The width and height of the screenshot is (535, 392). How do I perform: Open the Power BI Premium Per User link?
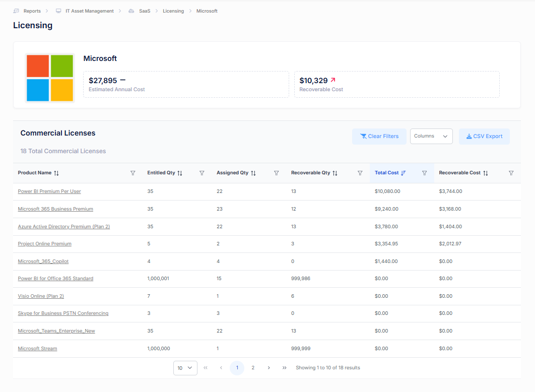pos(49,191)
